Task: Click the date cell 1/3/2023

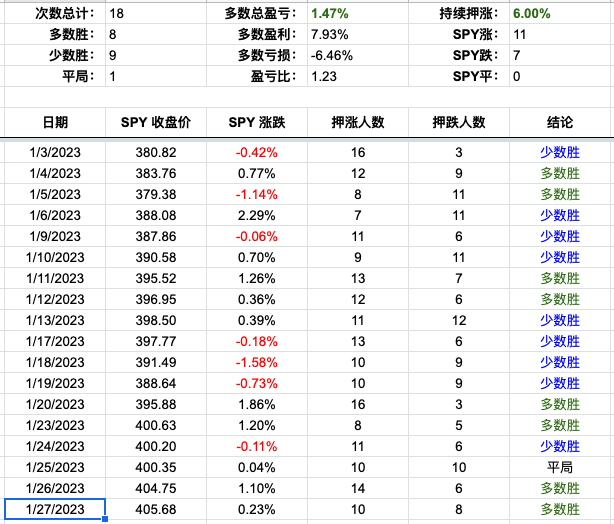Action: pos(55,152)
